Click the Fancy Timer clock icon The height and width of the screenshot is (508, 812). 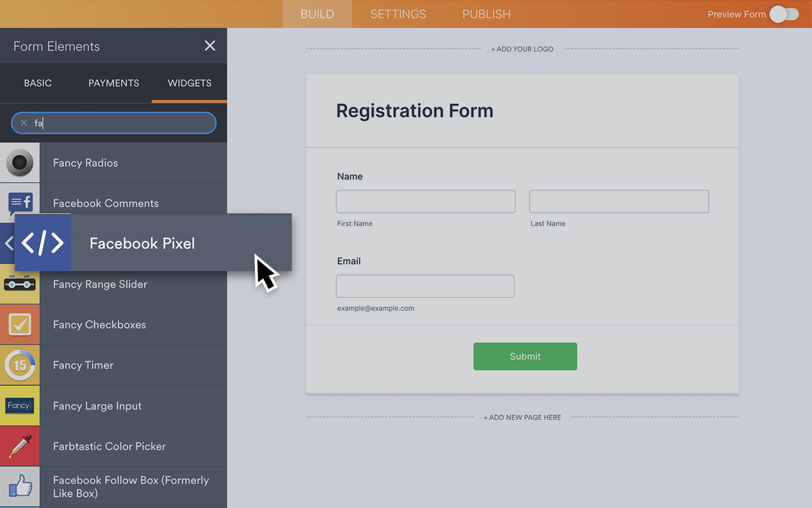20,365
